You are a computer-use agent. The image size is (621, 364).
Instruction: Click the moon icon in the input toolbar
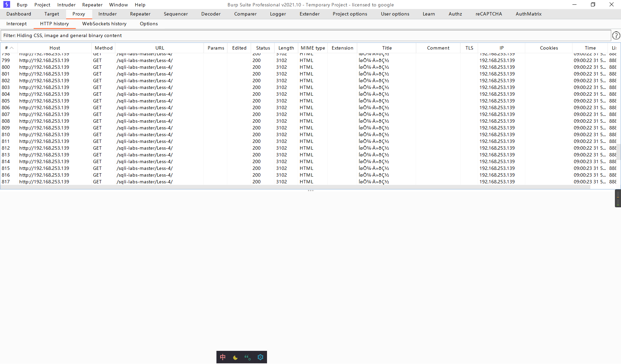[x=235, y=357]
